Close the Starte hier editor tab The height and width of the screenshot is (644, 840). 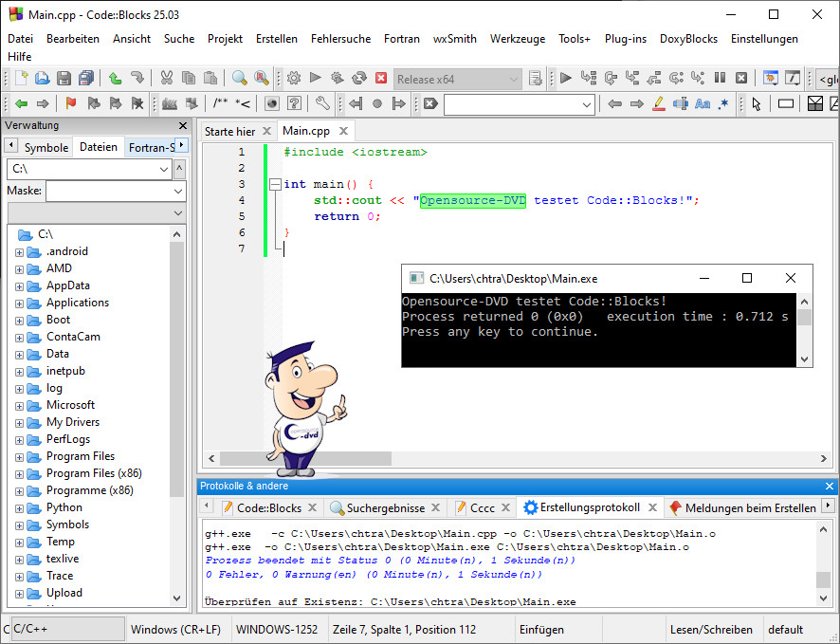tap(266, 131)
